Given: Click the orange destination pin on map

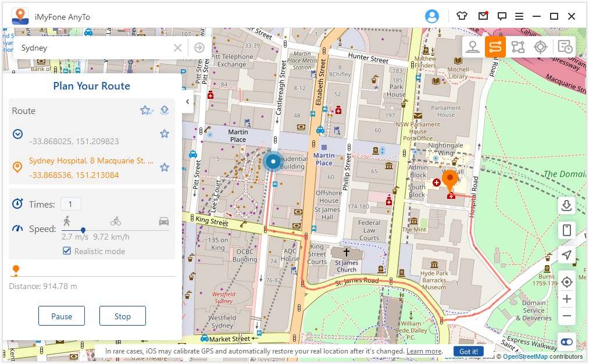Looking at the screenshot, I should coord(450,181).
